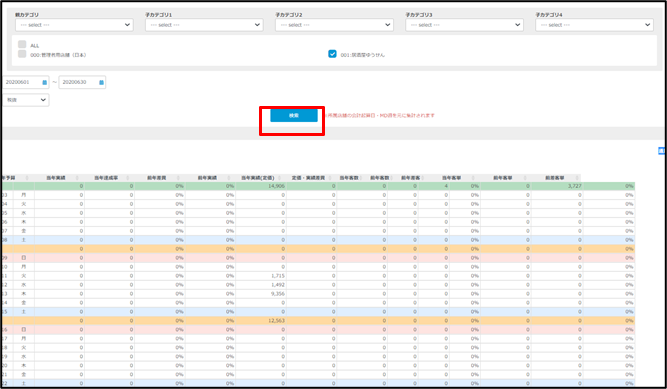Open the 子カテゴリ3 select dropdown
Screen dimensions: 667x389
[x=465, y=25]
